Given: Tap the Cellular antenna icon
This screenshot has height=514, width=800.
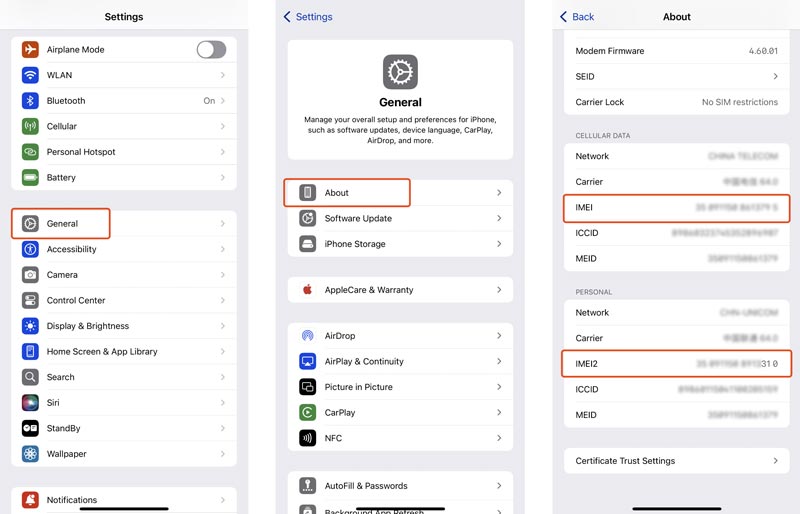Looking at the screenshot, I should pyautogui.click(x=30, y=126).
